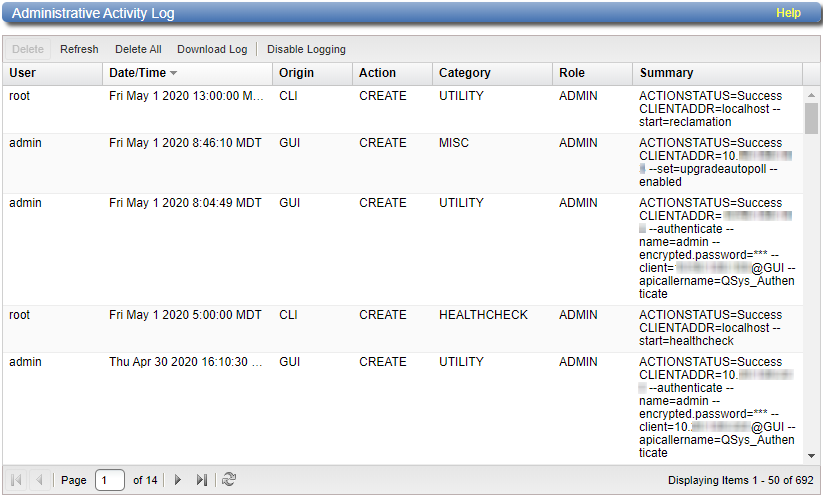823x495 pixels.
Task: Jump to last page icon
Action: click(202, 480)
